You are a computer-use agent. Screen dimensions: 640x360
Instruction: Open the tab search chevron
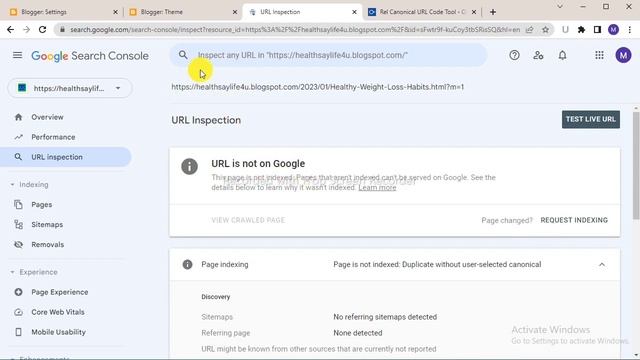[x=560, y=6]
